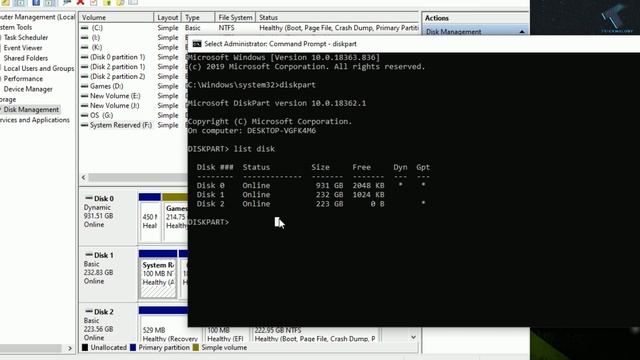The image size is (640, 360).
Task: Select the (K:) volume drive icon
Action: (x=84, y=47)
